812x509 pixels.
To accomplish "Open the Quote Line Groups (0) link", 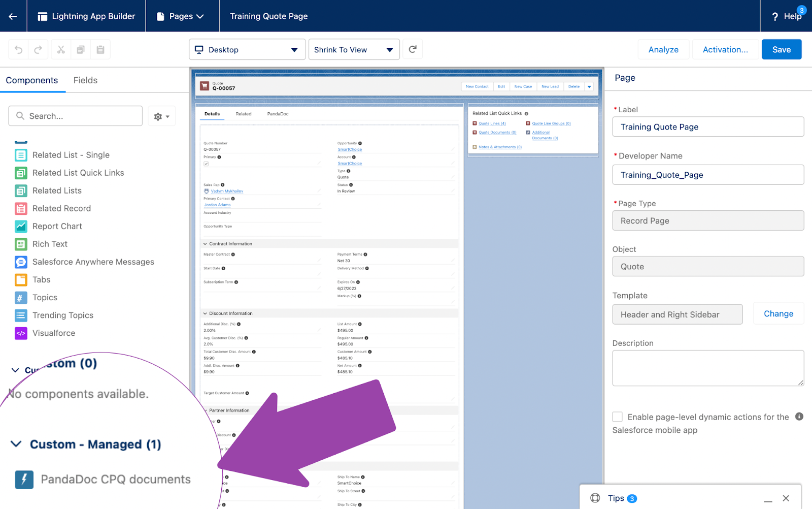I will pyautogui.click(x=551, y=123).
